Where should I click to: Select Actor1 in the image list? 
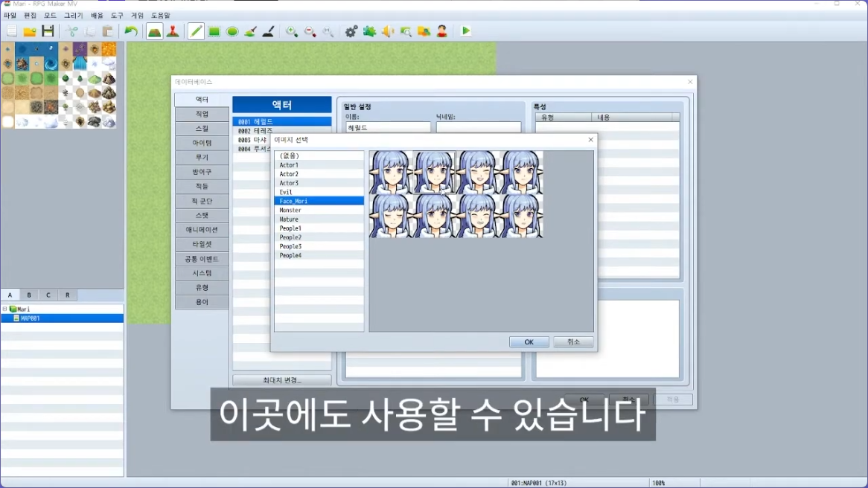319,165
